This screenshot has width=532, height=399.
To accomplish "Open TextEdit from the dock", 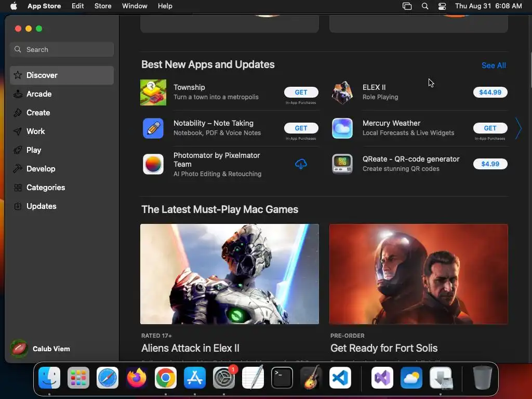I will (253, 378).
